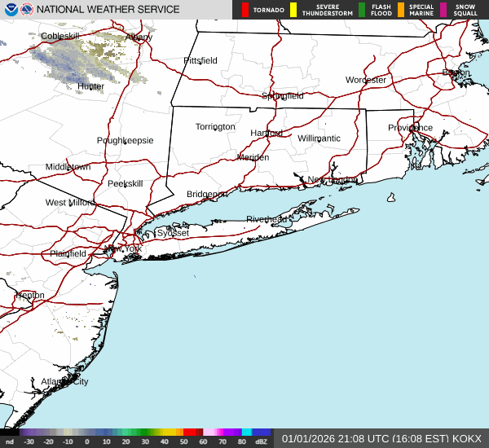Click the Hartford city label
The height and width of the screenshot is (448, 489).
[267, 133]
